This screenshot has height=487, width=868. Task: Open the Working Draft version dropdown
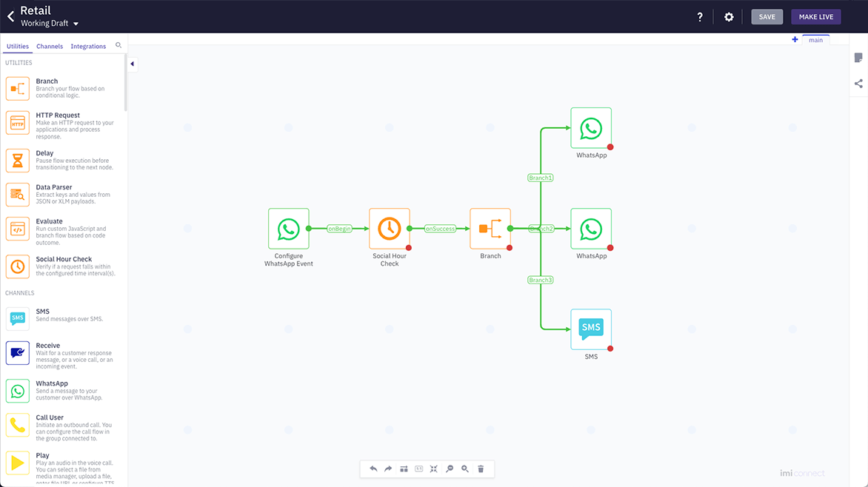tap(50, 23)
